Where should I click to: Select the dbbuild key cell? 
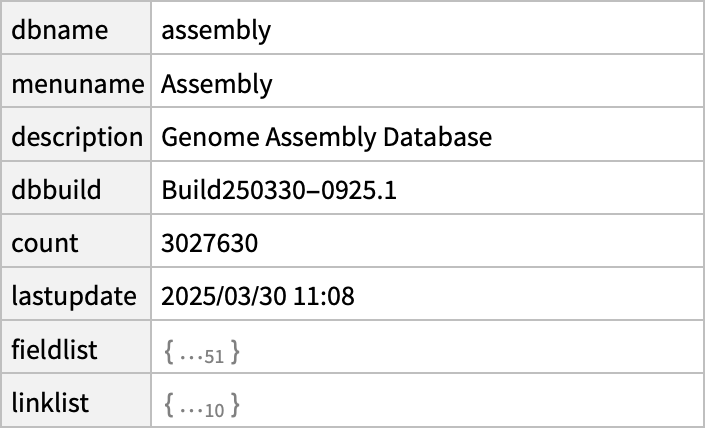56,190
